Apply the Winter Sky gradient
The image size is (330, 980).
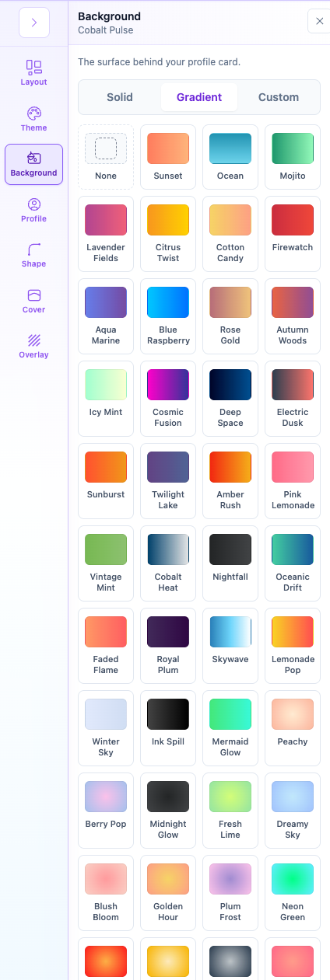coord(106,728)
